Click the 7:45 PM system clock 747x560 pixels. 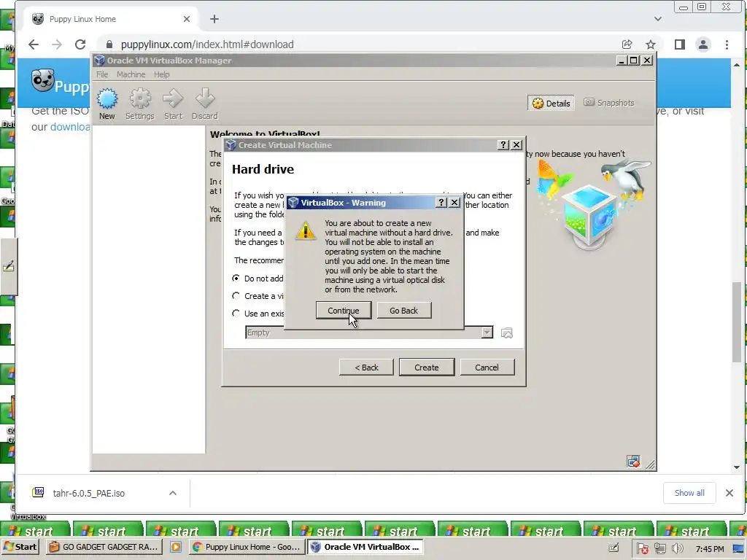pyautogui.click(x=709, y=548)
